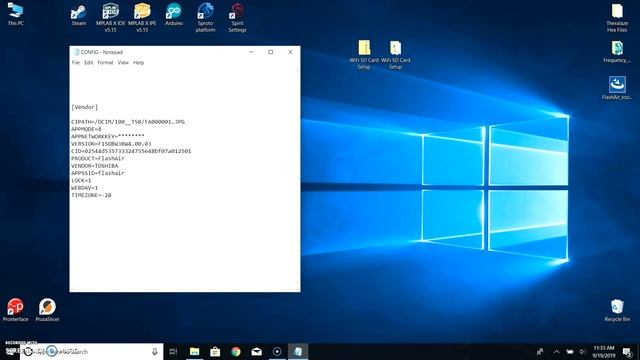640x360 pixels.
Task: Select the white Wifi SD Card Setup document icon
Action: click(x=395, y=54)
